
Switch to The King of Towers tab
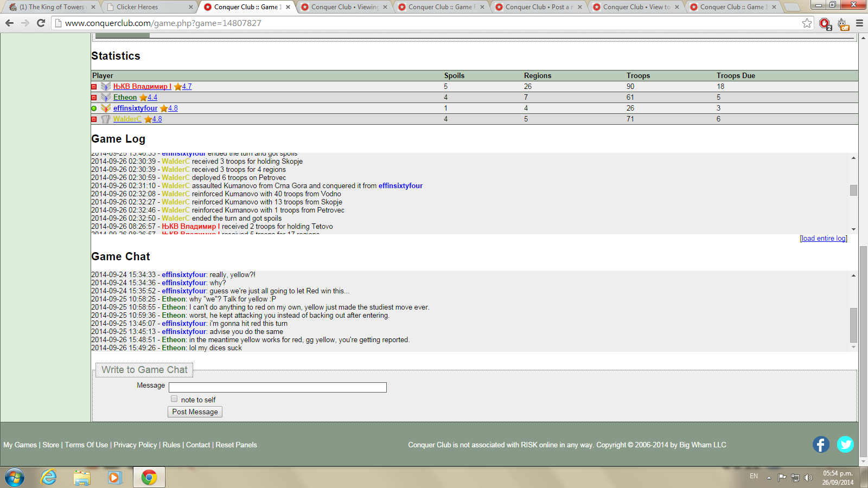tap(52, 7)
